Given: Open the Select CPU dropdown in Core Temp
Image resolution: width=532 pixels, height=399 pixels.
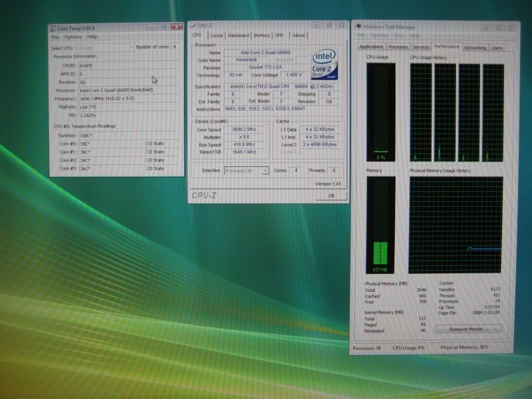Looking at the screenshot, I should [105, 48].
